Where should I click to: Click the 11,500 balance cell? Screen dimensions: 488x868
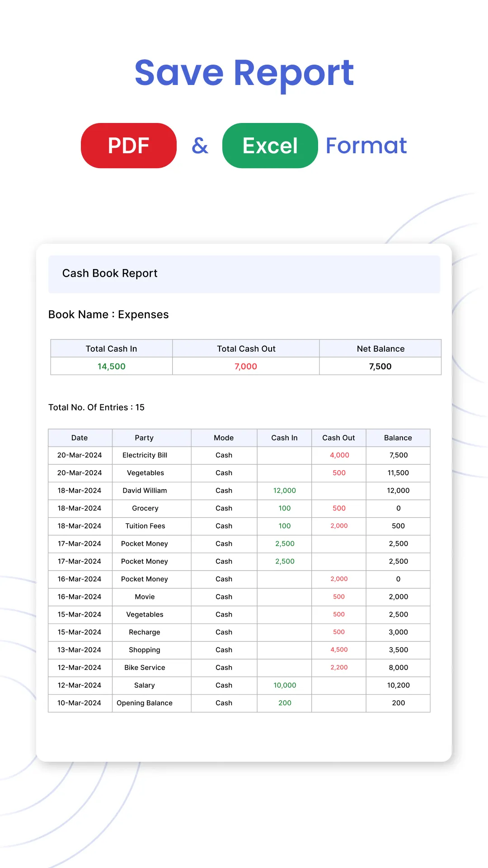point(398,473)
